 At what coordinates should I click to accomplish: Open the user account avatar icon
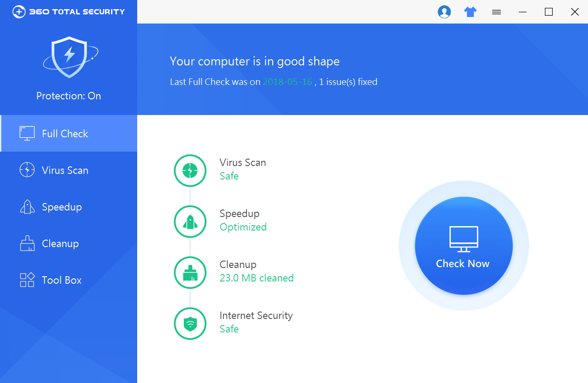point(444,12)
